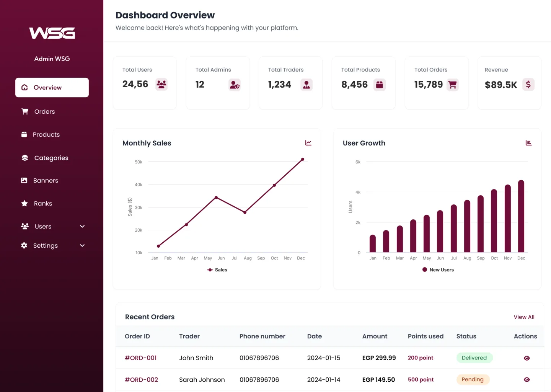Click the Orders cart icon in sidebar

(x=25, y=111)
